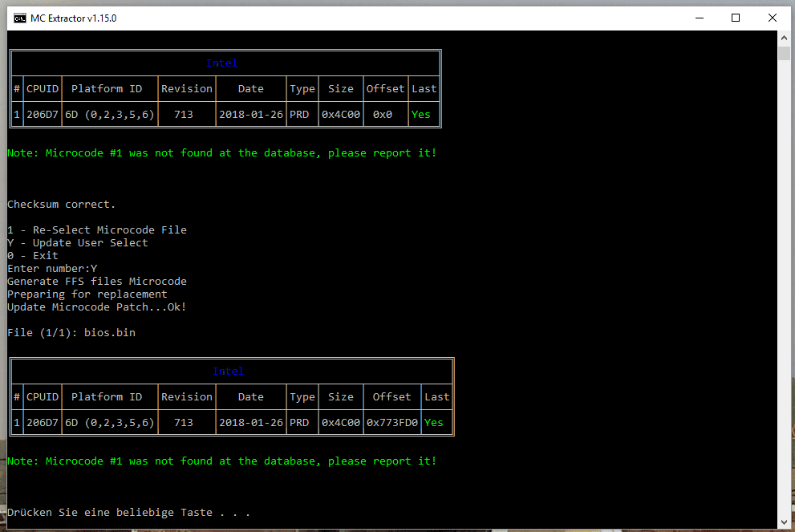This screenshot has height=532, width=795.
Task: Click Platform ID 6D (0,2,3,5,6) in top table
Action: tap(110, 115)
